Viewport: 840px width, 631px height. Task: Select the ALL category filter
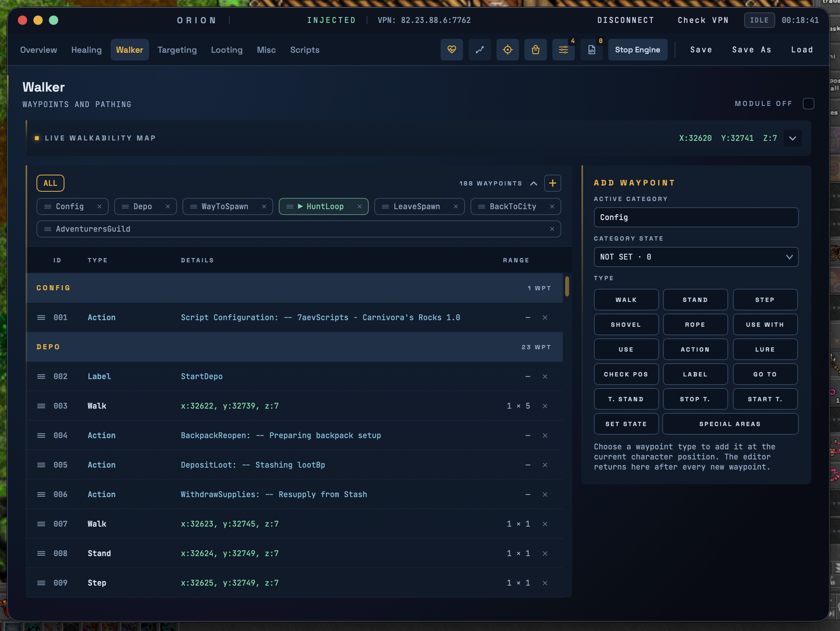(x=50, y=183)
